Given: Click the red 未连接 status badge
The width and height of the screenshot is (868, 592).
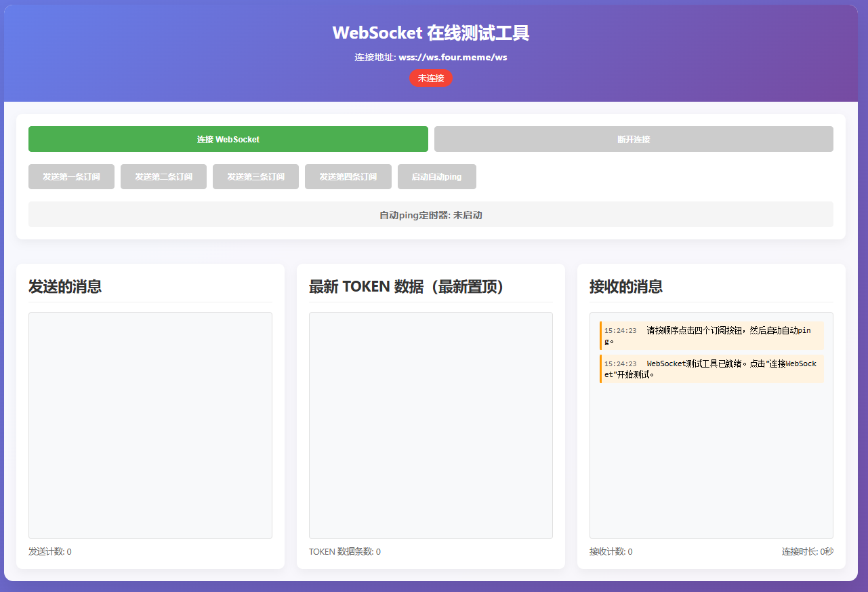Looking at the screenshot, I should (431, 78).
